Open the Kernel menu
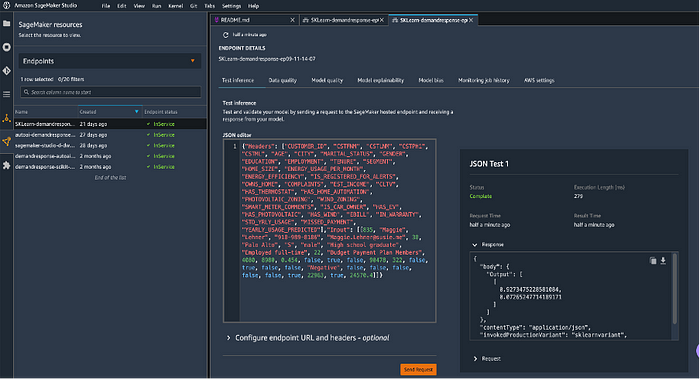The image size is (700, 379). 175,6
